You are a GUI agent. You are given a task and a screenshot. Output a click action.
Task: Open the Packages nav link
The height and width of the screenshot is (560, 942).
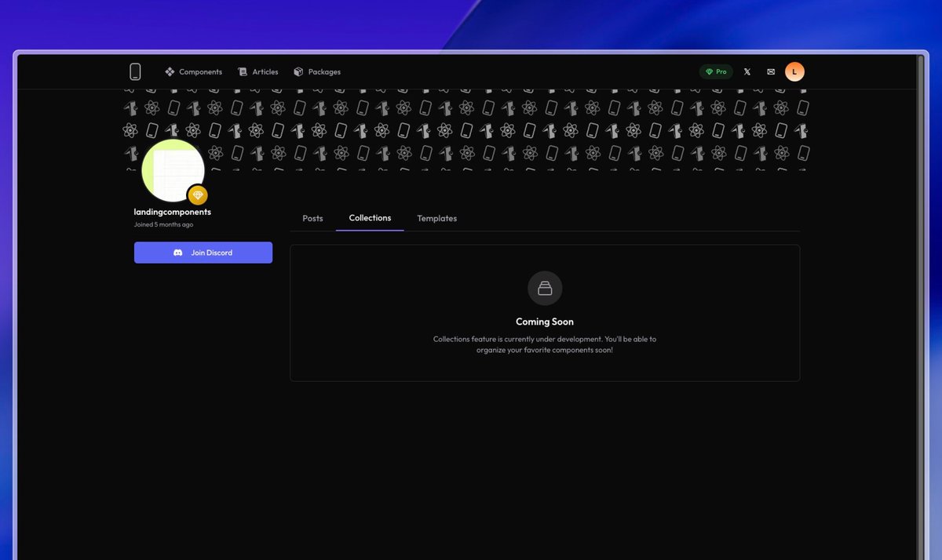(317, 71)
